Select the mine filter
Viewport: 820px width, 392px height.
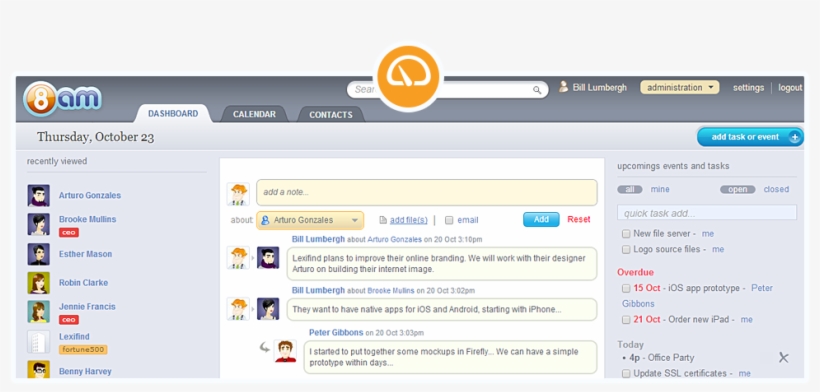click(660, 189)
